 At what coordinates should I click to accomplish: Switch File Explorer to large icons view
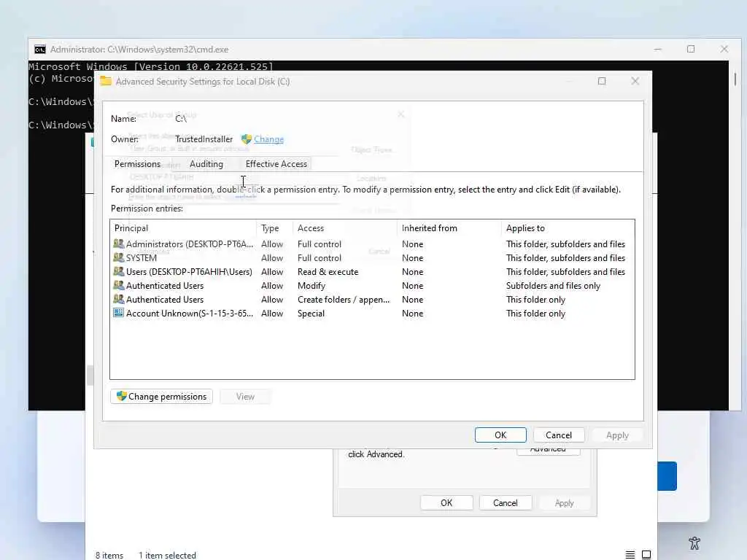[x=646, y=555]
